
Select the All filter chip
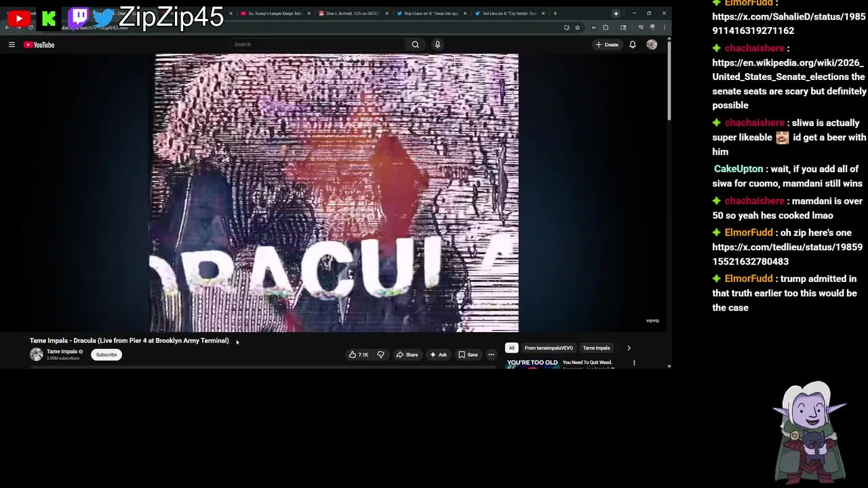pyautogui.click(x=512, y=348)
